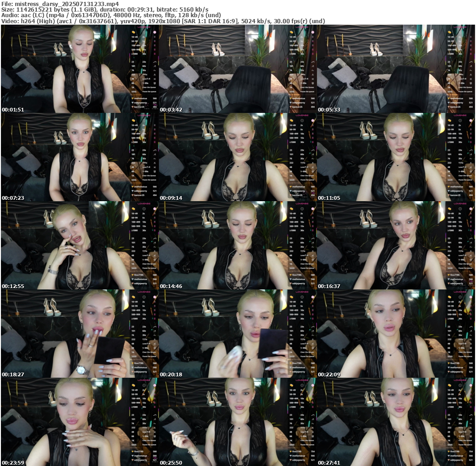
Task: Click the Audio aac stream info line
Action: point(111,15)
